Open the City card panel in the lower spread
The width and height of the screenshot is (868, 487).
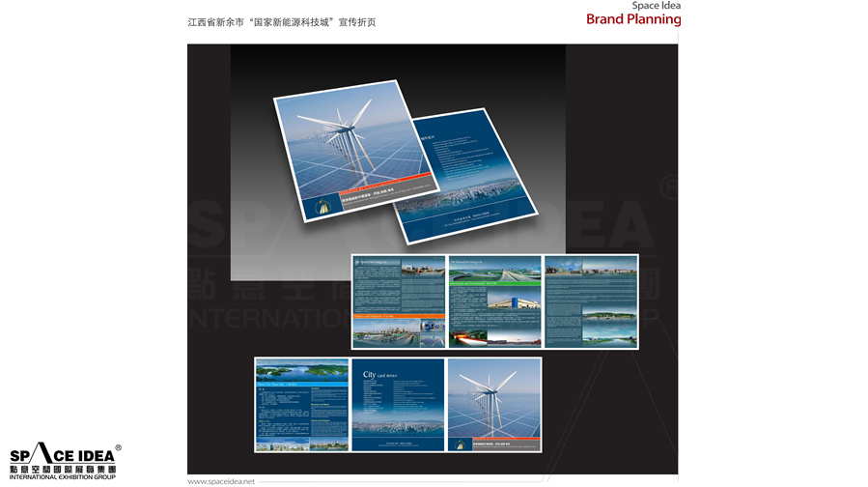[x=398, y=404]
